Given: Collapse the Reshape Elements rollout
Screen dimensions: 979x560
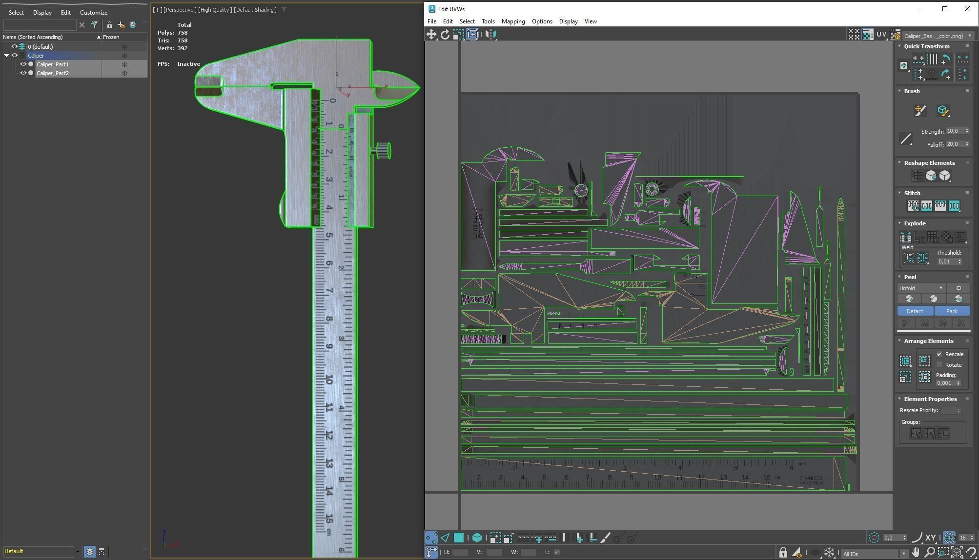Looking at the screenshot, I should (x=899, y=163).
